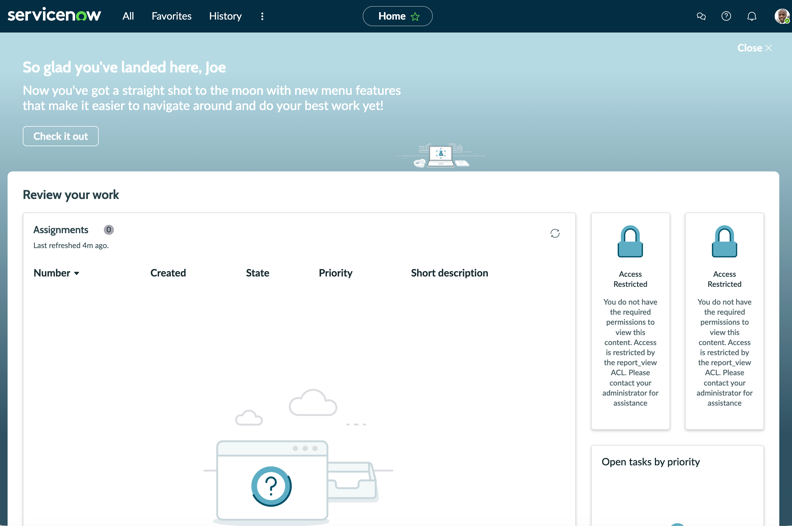Image resolution: width=792 pixels, height=526 pixels.
Task: Refresh the Assignments list
Action: point(555,233)
